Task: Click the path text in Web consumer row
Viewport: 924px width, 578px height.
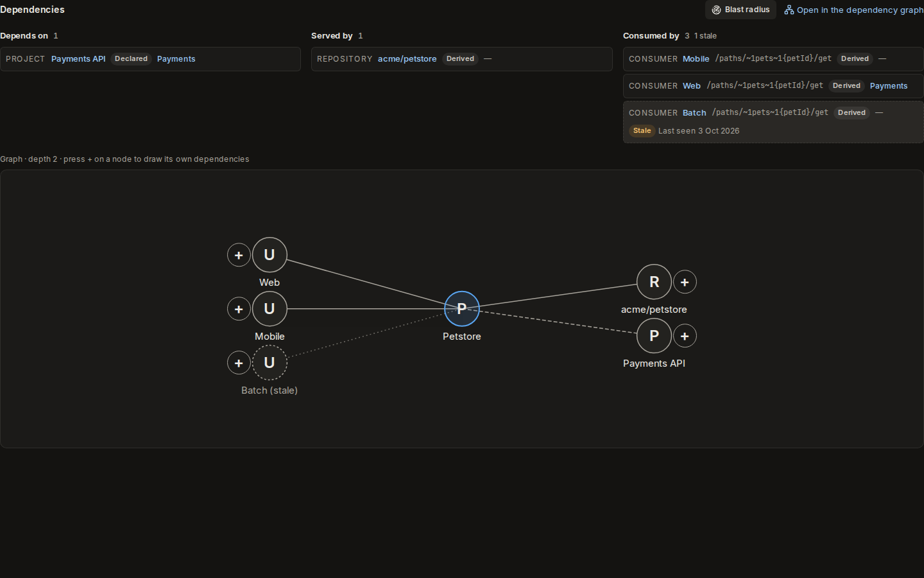Action: click(x=765, y=85)
